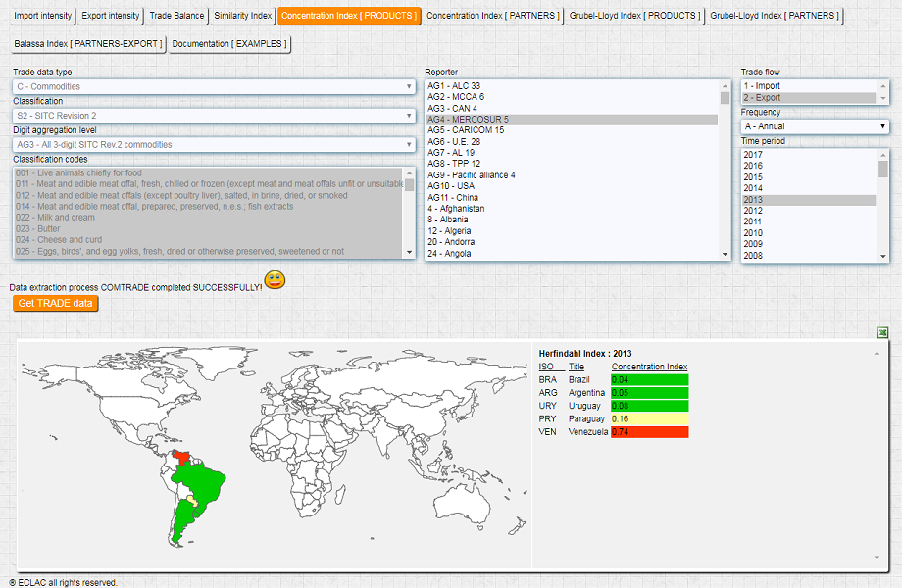Open the Digit aggregation level dropdown

[x=214, y=144]
